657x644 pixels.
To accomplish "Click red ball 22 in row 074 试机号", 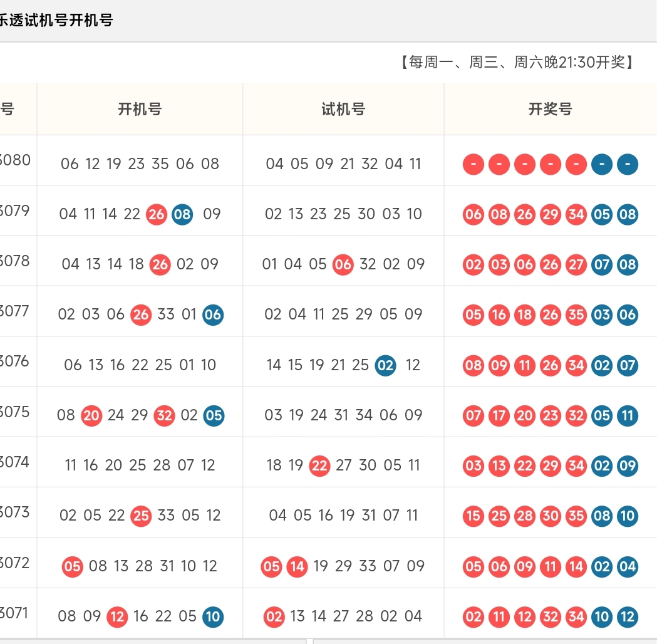I will (x=319, y=465).
